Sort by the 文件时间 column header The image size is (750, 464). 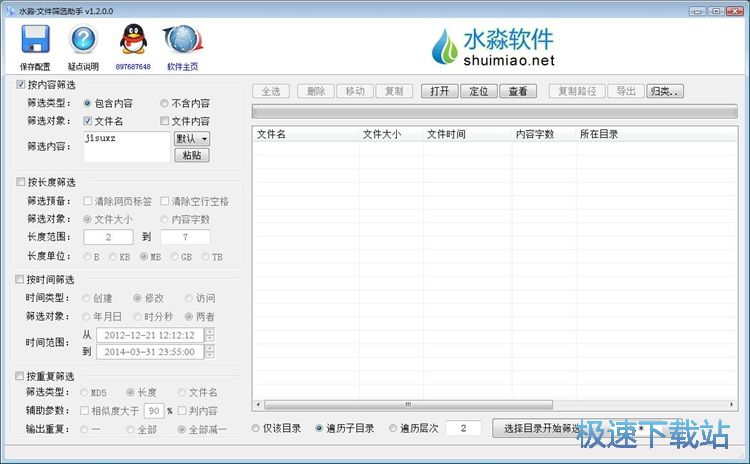pos(467,134)
